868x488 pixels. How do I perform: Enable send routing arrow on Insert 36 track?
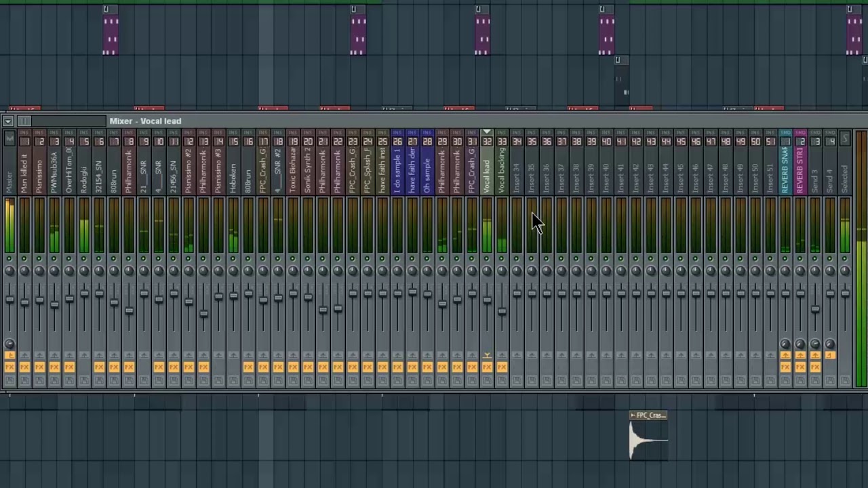(547, 355)
